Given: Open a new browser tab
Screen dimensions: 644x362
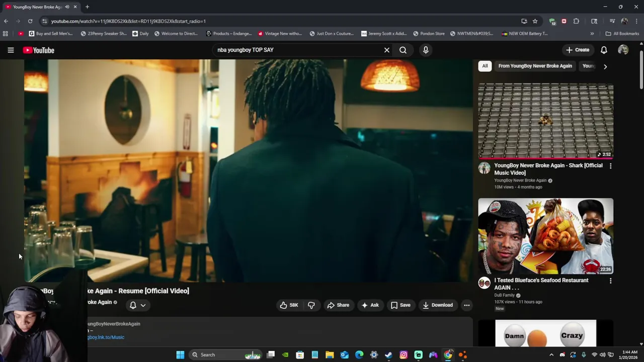Looking at the screenshot, I should pyautogui.click(x=87, y=7).
